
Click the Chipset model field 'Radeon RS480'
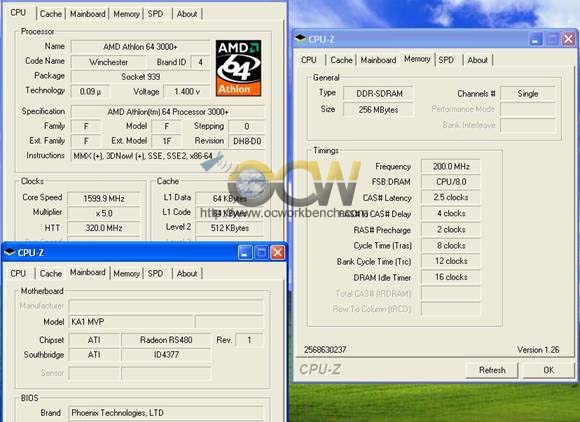click(x=166, y=340)
